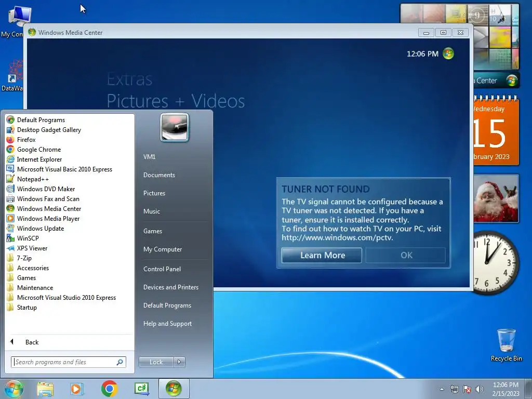Screen dimensions: 532x399
Task: Open VM1 user folder link
Action: [149, 157]
